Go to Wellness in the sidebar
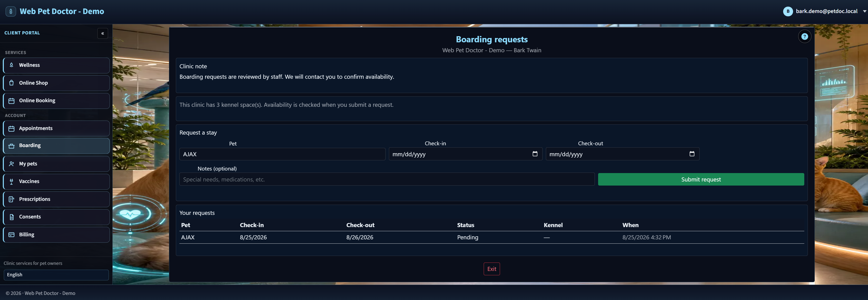Image resolution: width=868 pixels, height=300 pixels. pos(56,66)
